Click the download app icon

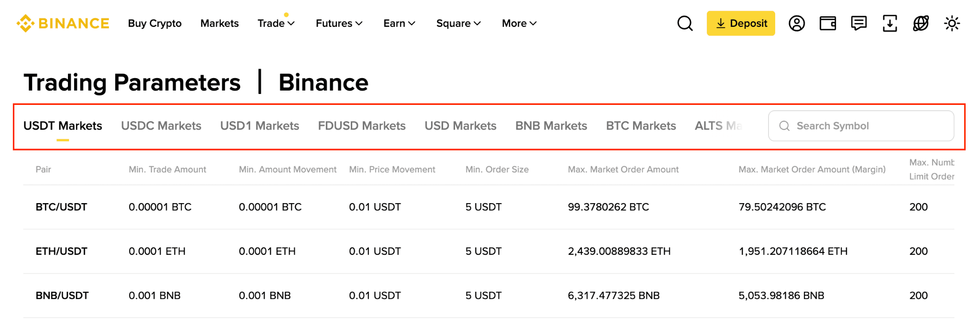[x=890, y=23]
